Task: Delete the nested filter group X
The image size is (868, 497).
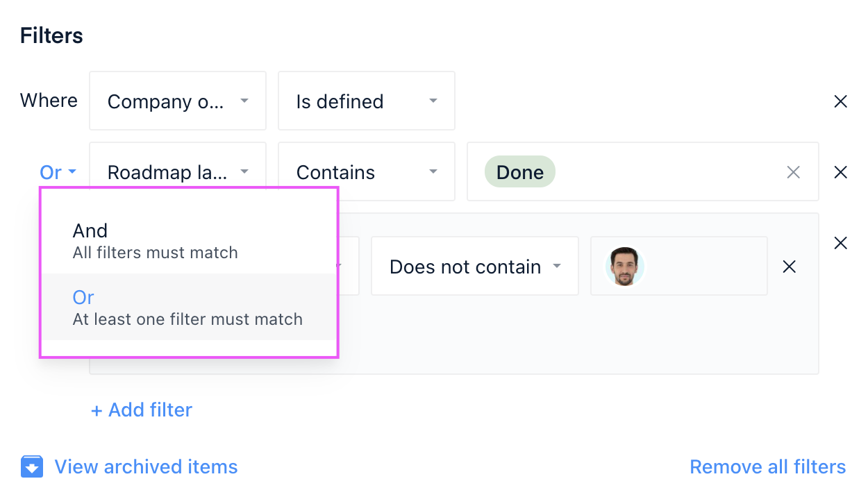Action: point(840,243)
